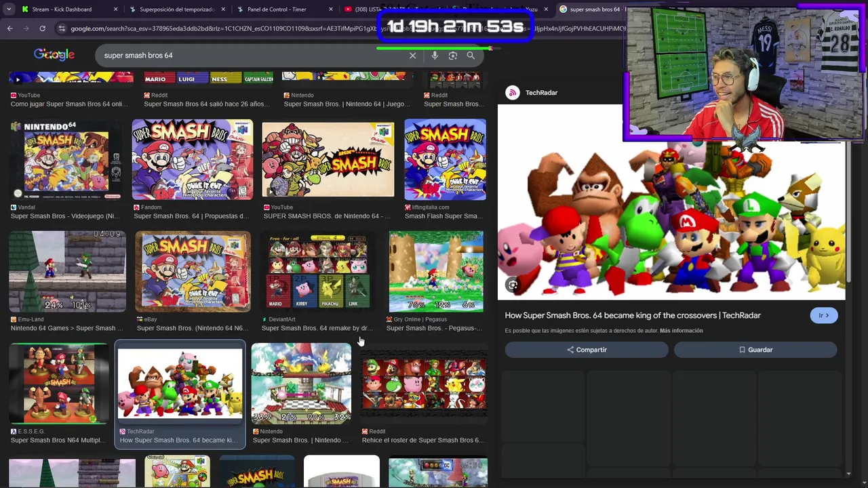The width and height of the screenshot is (868, 488).
Task: Click the TechRadar source icon in preview panel
Action: [x=513, y=93]
